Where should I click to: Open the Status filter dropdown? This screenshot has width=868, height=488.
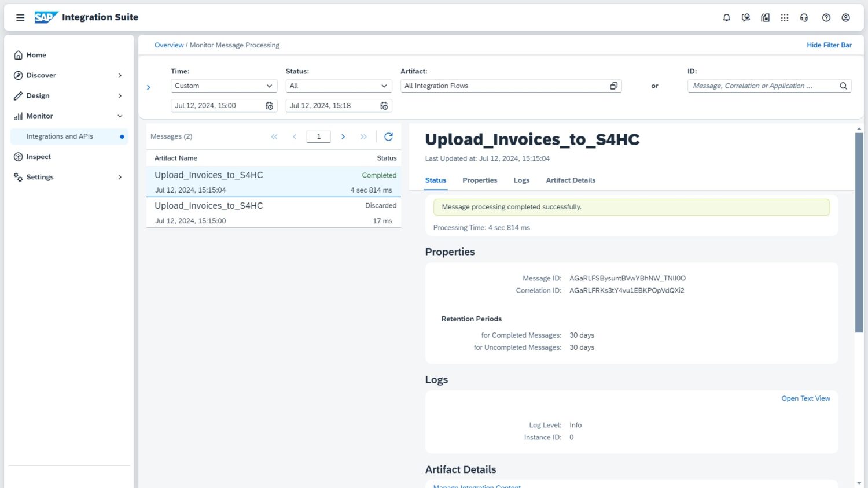[x=338, y=86]
